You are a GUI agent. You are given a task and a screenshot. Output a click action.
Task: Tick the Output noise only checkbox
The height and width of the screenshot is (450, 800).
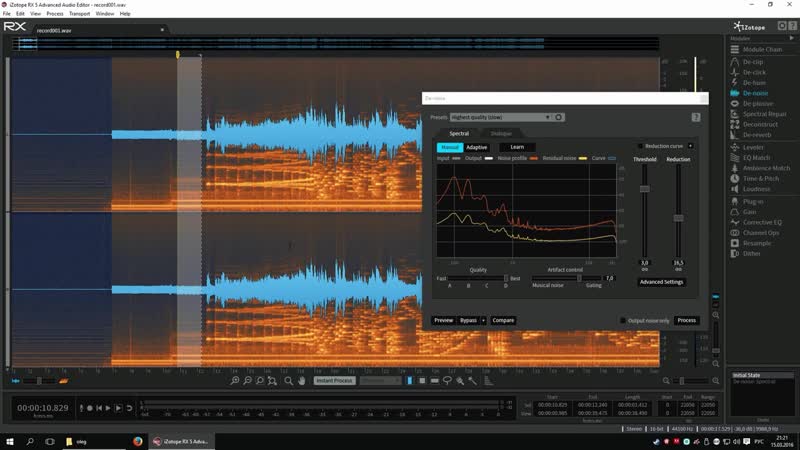click(x=622, y=320)
